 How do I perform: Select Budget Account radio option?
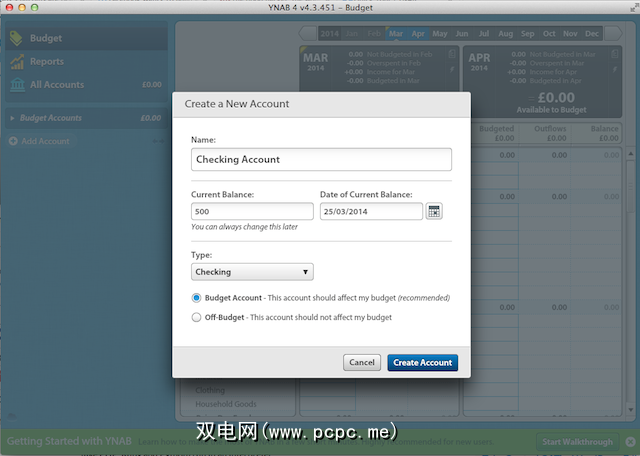[196, 298]
